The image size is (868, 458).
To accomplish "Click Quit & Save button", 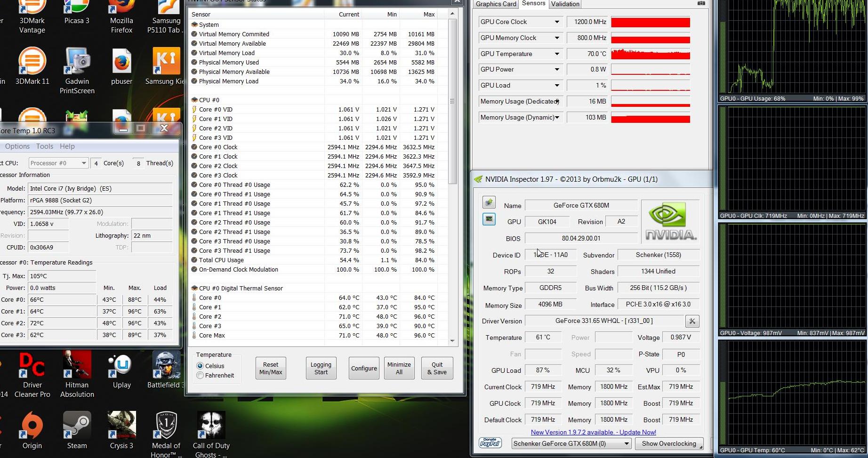I will click(437, 368).
